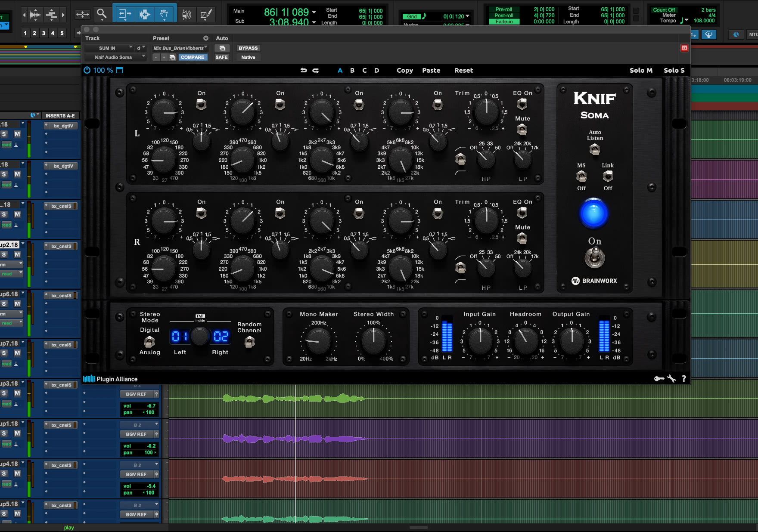Open the Mix Bus_BrianVibberts preset dropdown
758x532 pixels.
tap(180, 48)
